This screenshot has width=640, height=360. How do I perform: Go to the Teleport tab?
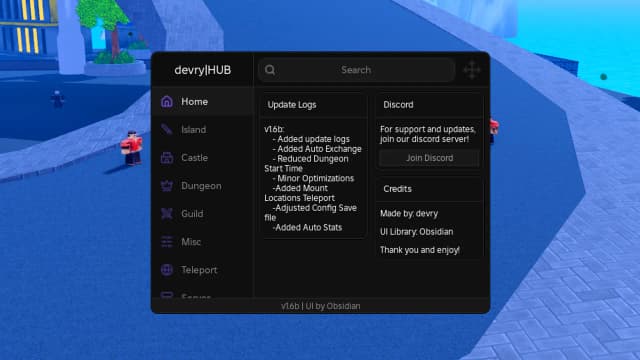(x=202, y=270)
